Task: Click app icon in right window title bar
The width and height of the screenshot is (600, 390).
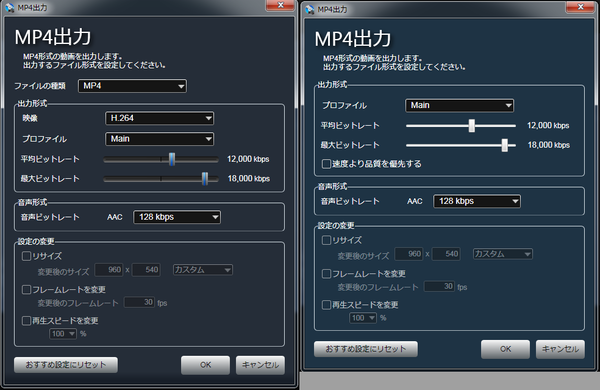Action: [x=310, y=10]
